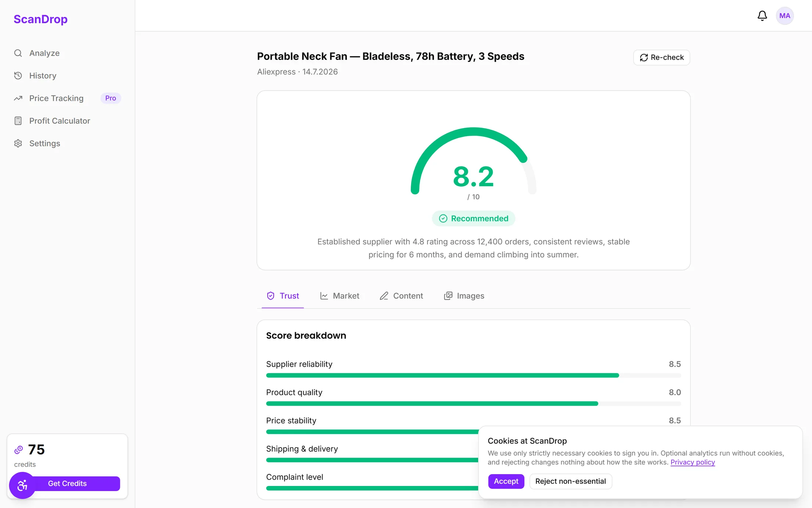This screenshot has height=508, width=812.
Task: Click the 'Shipping & delivery' label
Action: [x=302, y=449]
